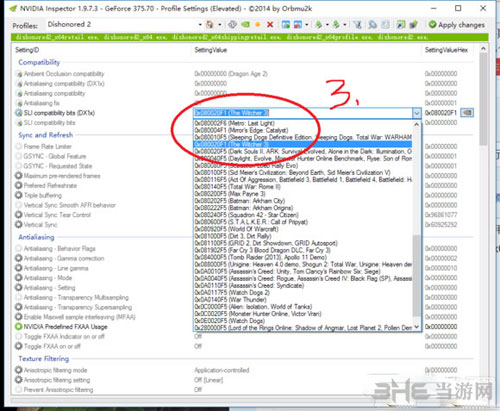Screen dimensions: 500x411
Task: Click the SettingValueHex column header
Action: coord(446,50)
